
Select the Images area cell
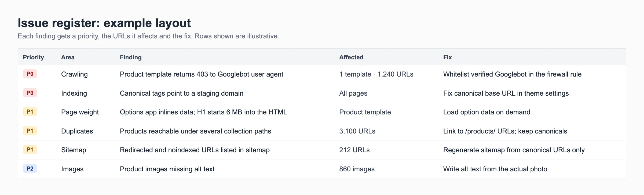click(72, 169)
